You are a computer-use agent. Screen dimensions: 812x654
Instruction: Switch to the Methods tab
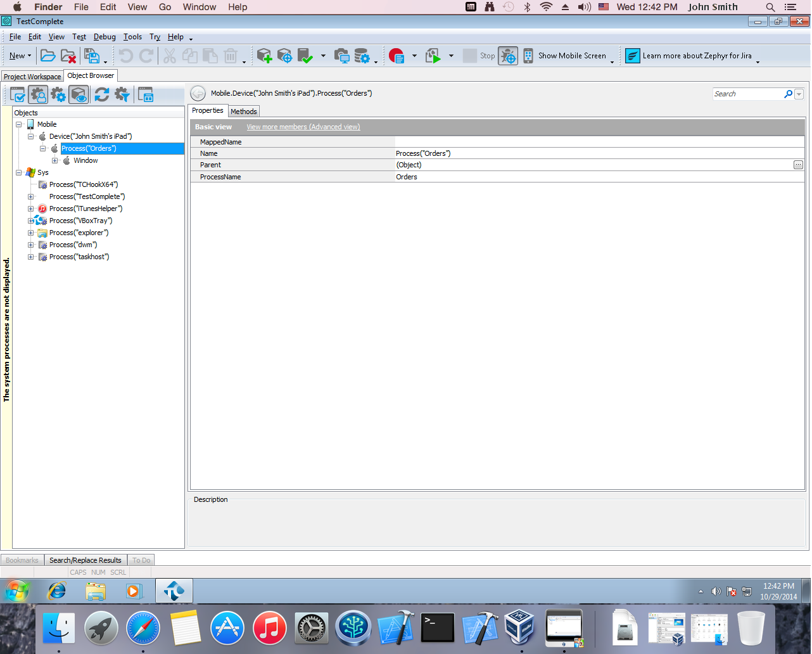243,112
